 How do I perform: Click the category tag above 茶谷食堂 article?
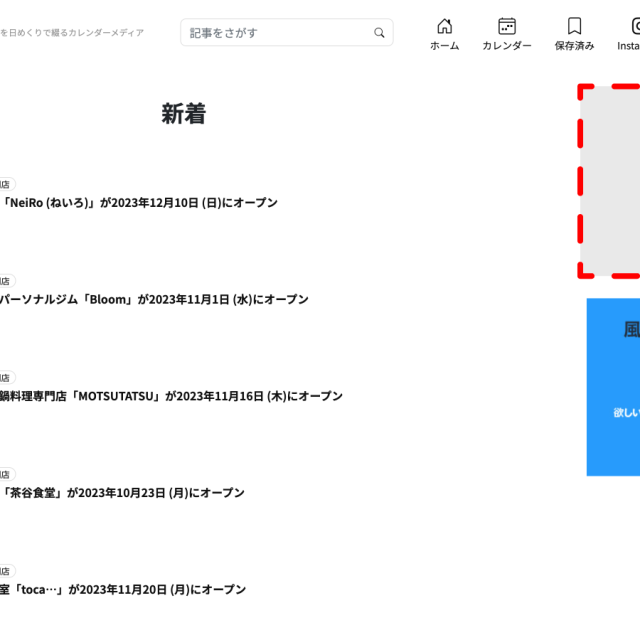6,474
